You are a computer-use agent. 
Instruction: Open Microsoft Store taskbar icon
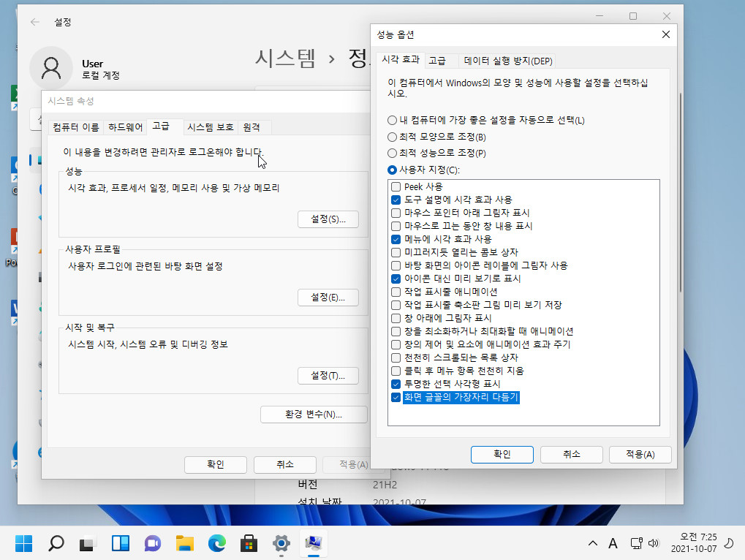(249, 543)
